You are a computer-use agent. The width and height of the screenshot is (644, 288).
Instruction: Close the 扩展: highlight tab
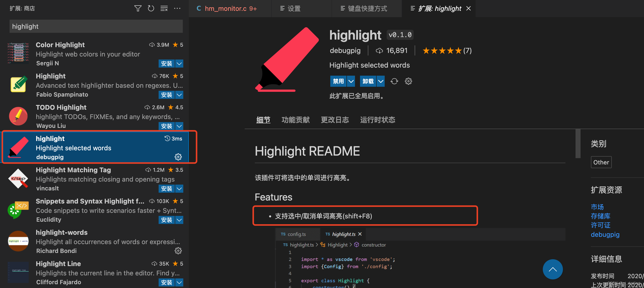tap(469, 9)
